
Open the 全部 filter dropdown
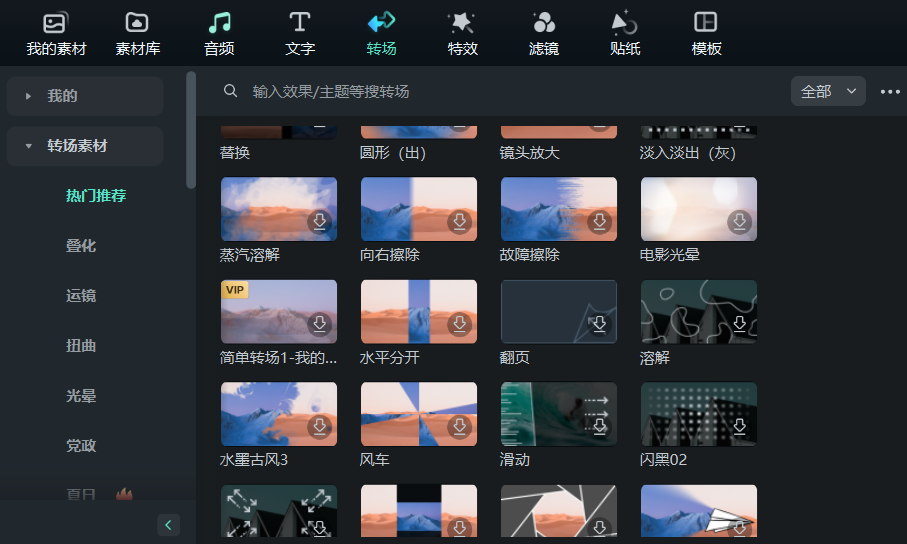[828, 91]
